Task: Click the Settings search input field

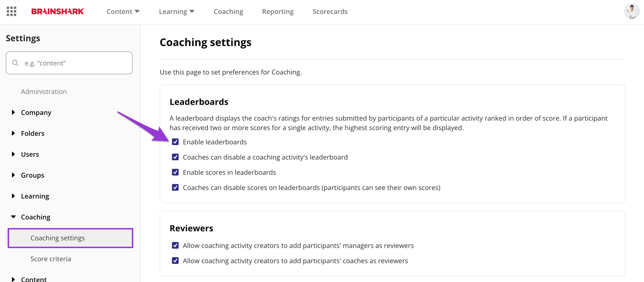Action: (x=69, y=63)
